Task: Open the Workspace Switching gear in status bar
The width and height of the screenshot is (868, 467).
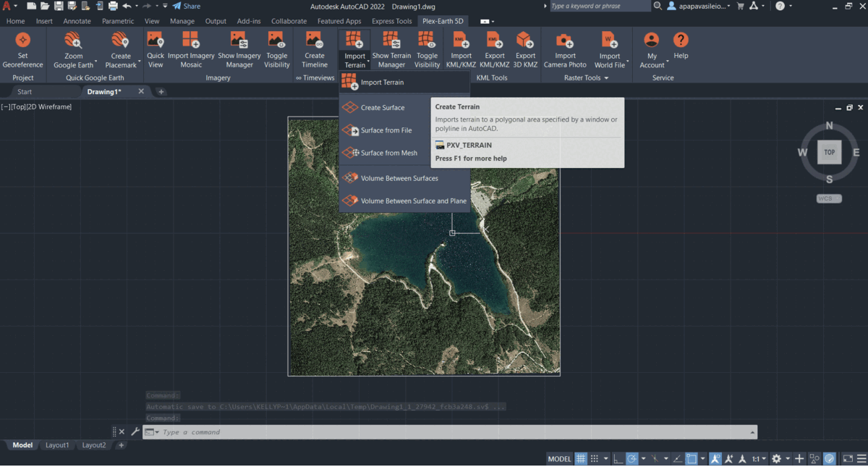Action: 776,458
